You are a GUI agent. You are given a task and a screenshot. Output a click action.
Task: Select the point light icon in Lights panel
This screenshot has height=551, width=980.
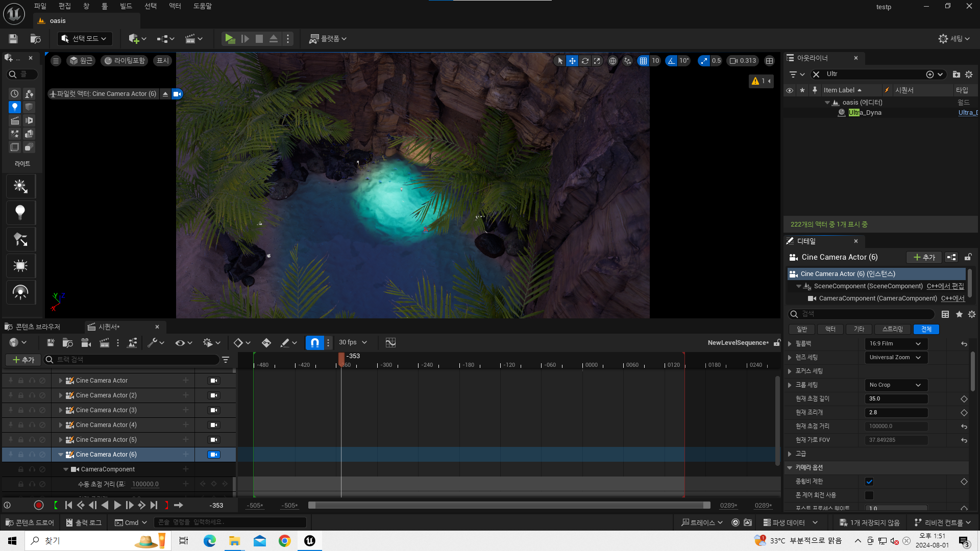click(20, 212)
